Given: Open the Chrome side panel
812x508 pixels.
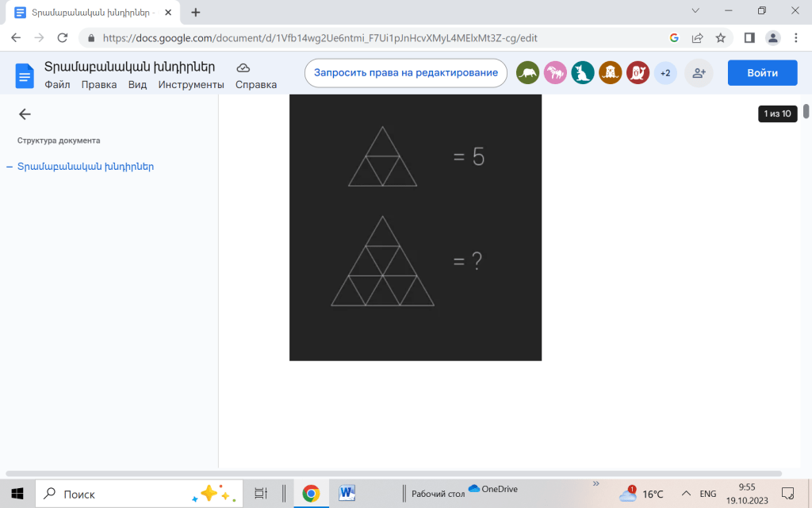Looking at the screenshot, I should coord(749,37).
